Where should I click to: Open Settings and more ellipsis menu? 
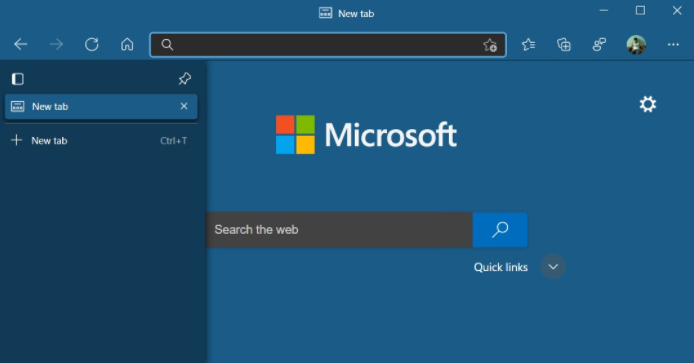[673, 44]
